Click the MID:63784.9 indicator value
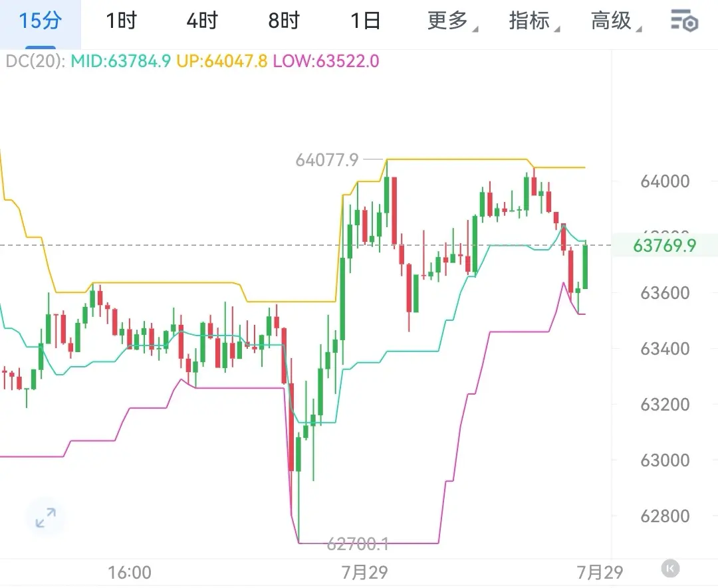Image resolution: width=718 pixels, height=588 pixels. click(x=121, y=61)
